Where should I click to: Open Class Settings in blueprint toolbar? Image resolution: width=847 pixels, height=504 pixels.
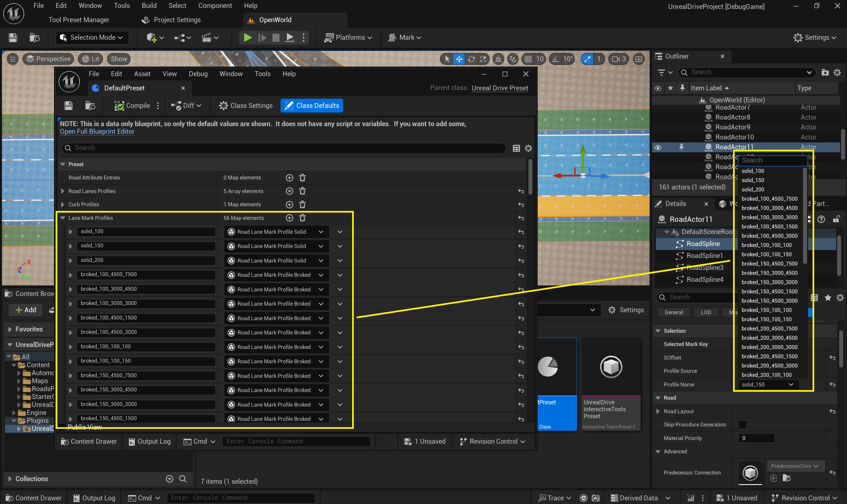pos(246,106)
